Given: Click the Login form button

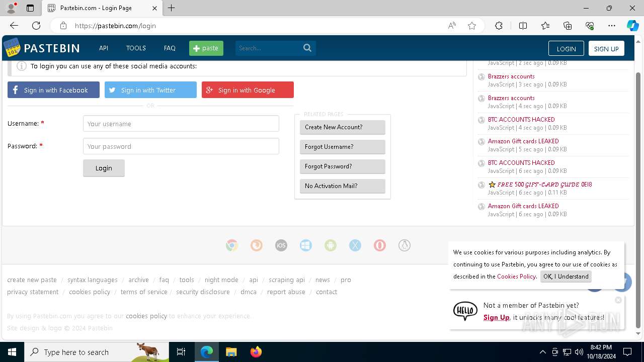Looking at the screenshot, I should (104, 168).
